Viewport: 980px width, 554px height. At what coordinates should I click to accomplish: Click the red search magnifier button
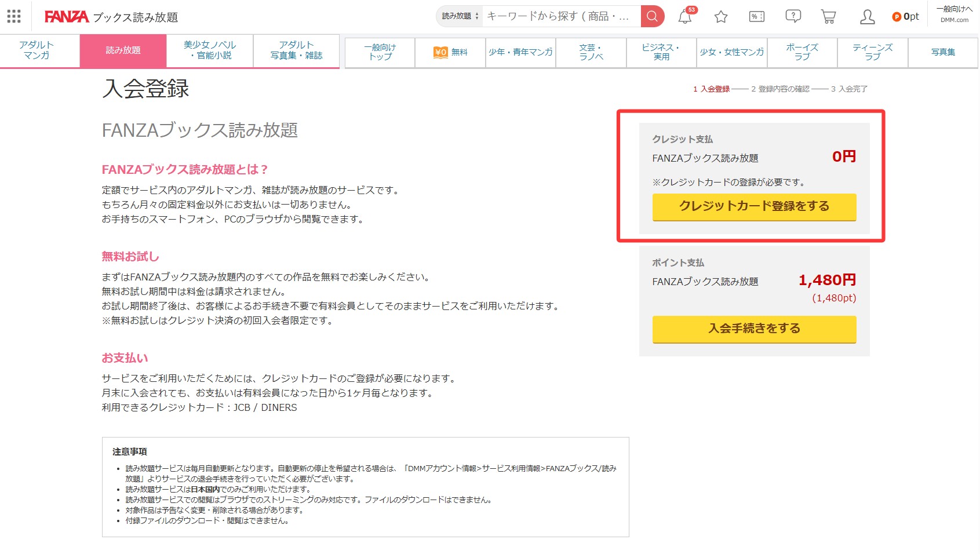[653, 16]
